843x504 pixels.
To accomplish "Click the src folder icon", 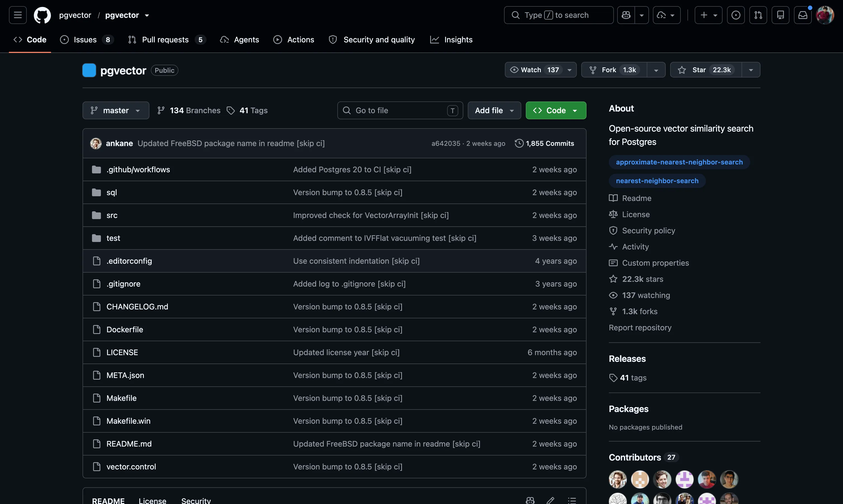I will point(96,215).
